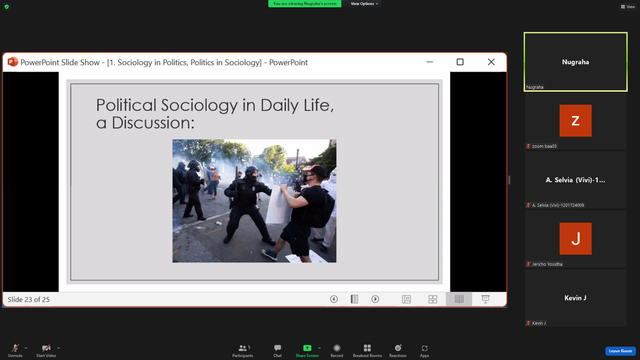Close the PowerPoint Slide Show window

tap(491, 62)
